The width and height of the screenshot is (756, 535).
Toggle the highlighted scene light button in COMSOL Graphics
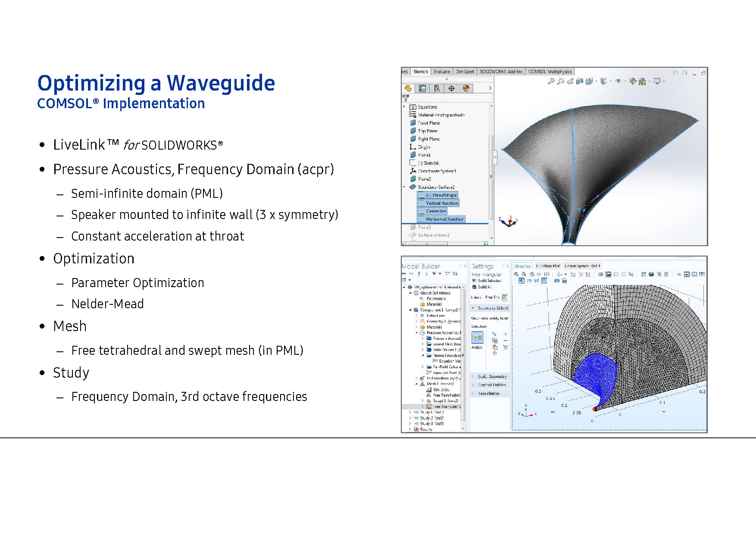coord(521,281)
